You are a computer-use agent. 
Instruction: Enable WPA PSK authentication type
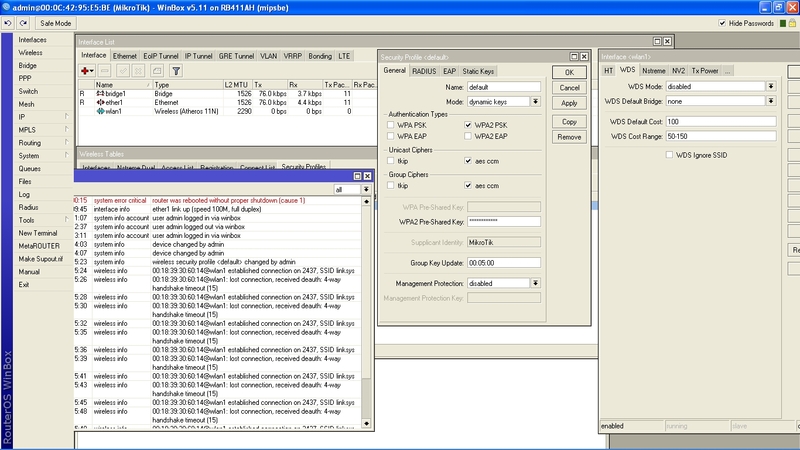coord(390,125)
